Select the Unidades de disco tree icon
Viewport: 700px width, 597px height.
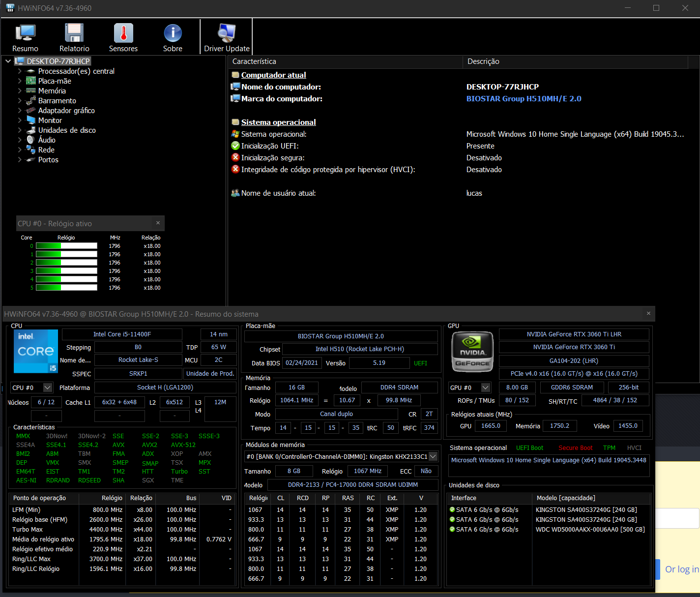(31, 130)
